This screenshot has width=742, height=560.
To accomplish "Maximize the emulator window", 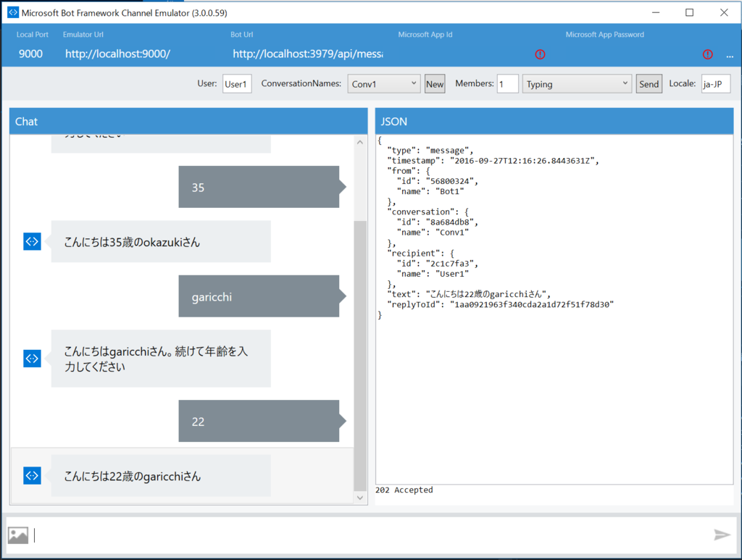I will point(690,13).
